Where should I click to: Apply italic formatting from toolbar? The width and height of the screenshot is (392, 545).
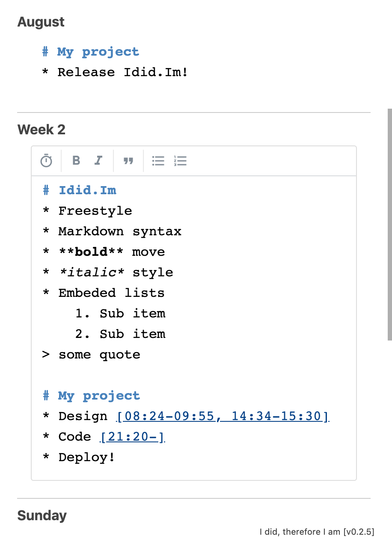tap(98, 161)
